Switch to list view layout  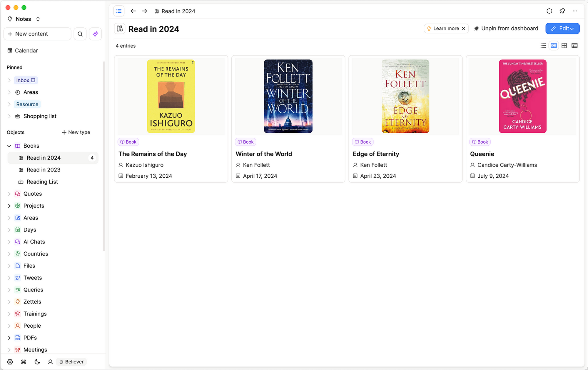pyautogui.click(x=543, y=46)
